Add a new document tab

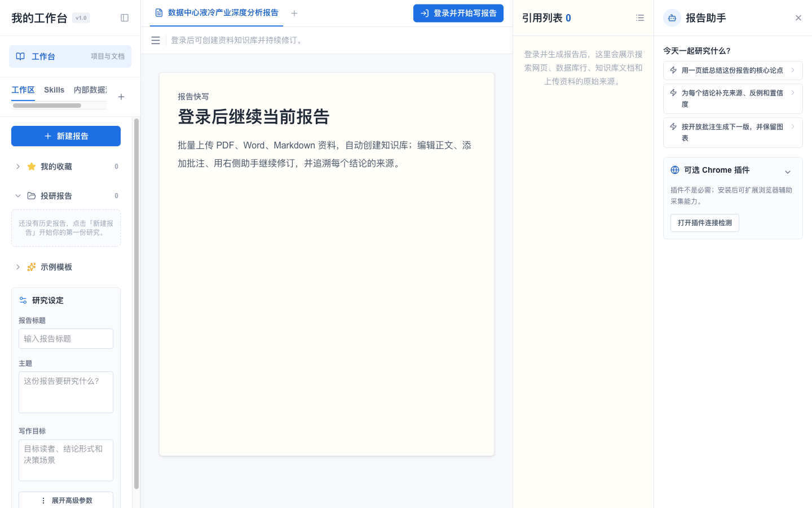pos(294,13)
